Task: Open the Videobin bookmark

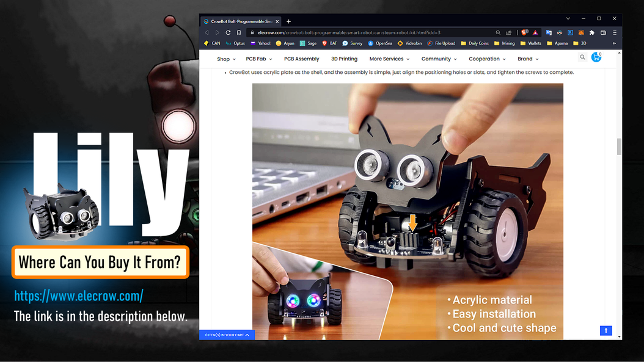Action: click(409, 43)
